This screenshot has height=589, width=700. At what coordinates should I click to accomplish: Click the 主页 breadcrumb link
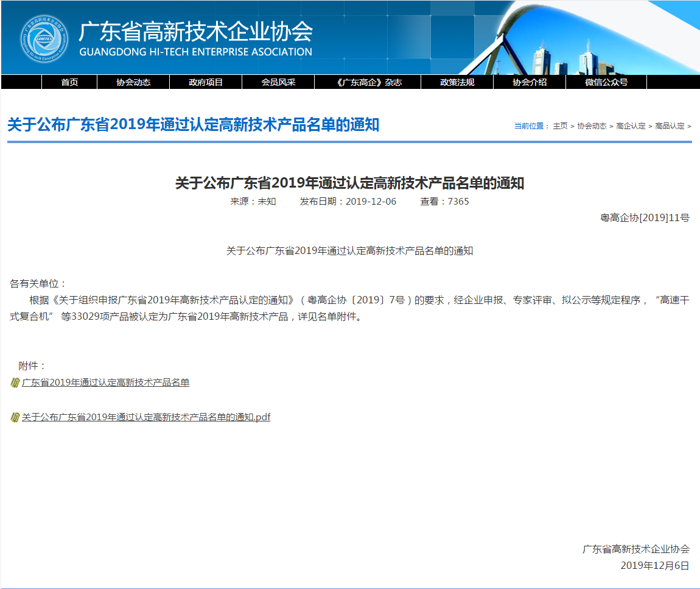click(560, 126)
